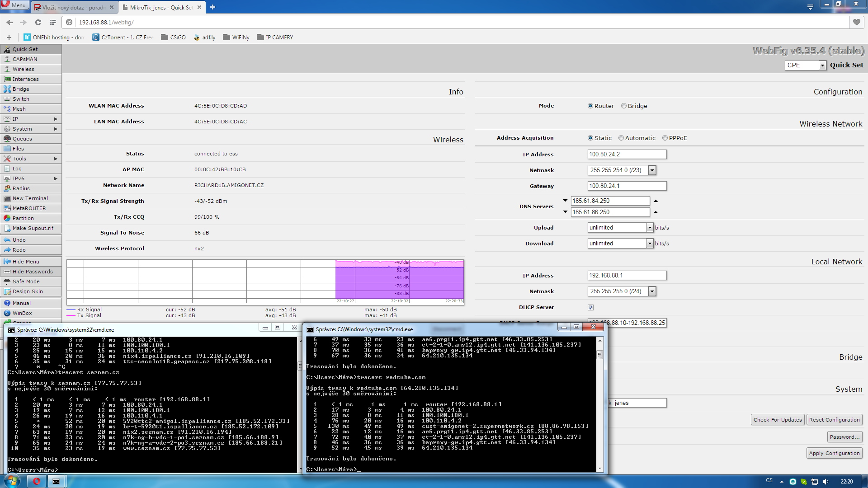
Task: Select Bridge mode radio button
Action: tap(624, 106)
